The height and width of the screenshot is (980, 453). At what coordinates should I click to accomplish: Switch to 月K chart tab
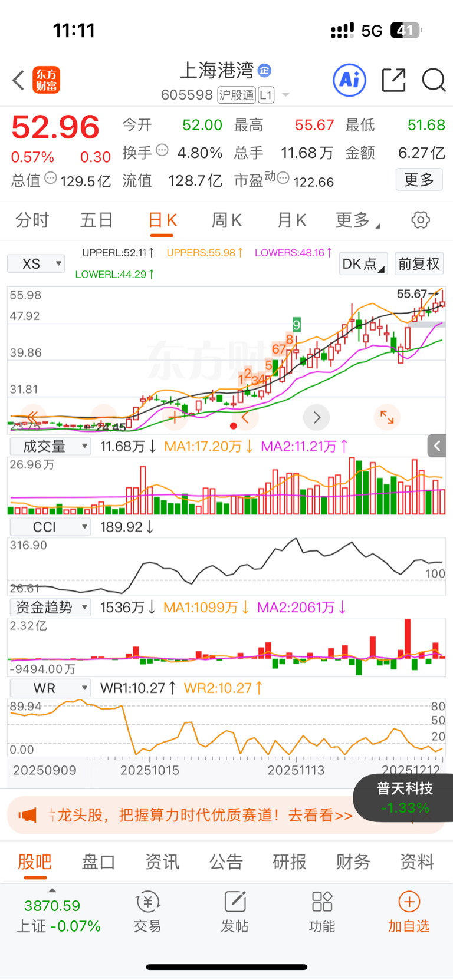pos(291,220)
